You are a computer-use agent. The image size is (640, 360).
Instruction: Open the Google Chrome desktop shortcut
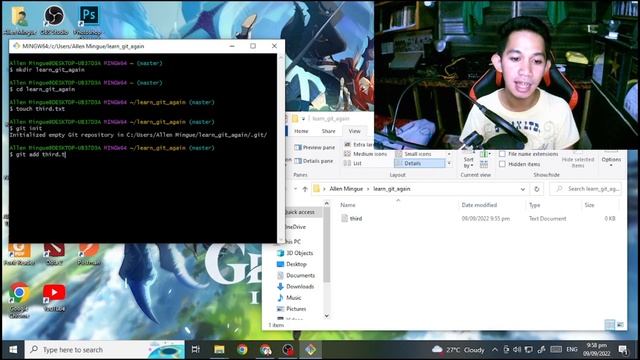pos(19,299)
